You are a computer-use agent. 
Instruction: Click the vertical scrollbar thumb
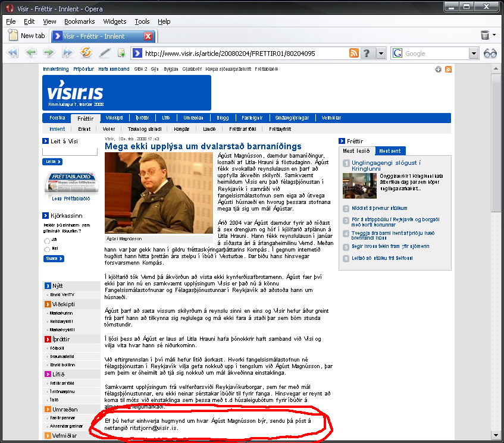click(x=496, y=143)
